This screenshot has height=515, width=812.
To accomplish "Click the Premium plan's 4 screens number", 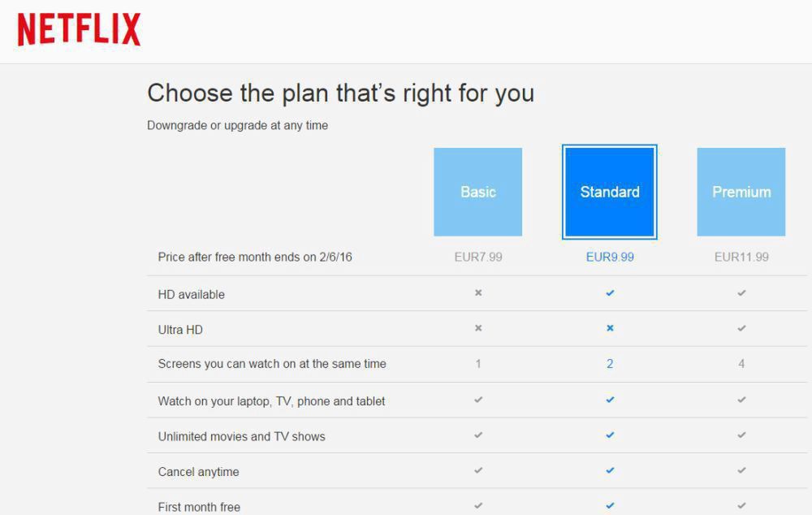I will click(741, 364).
